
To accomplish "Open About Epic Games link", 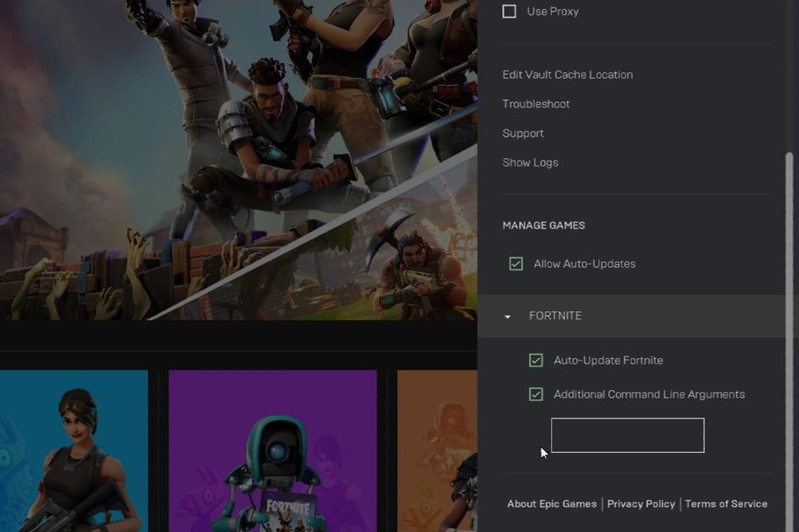I will [x=552, y=503].
